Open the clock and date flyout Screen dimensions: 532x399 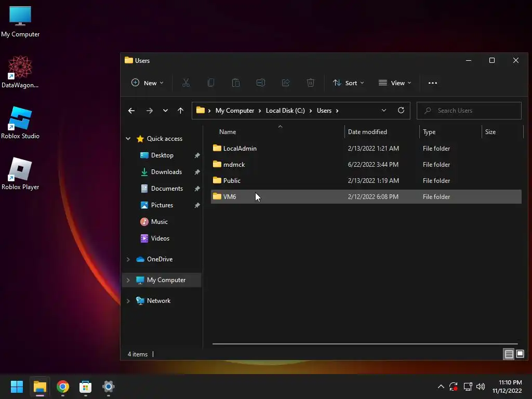point(507,387)
